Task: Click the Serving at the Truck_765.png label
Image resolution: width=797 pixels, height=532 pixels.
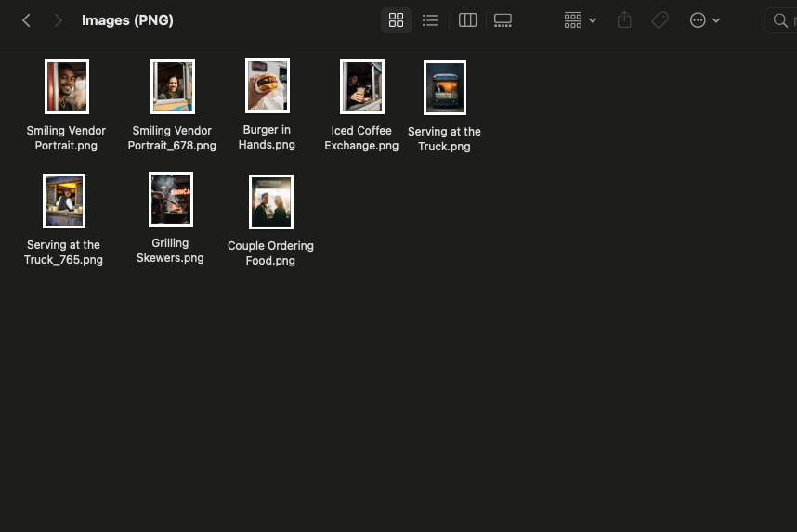Action: click(63, 253)
